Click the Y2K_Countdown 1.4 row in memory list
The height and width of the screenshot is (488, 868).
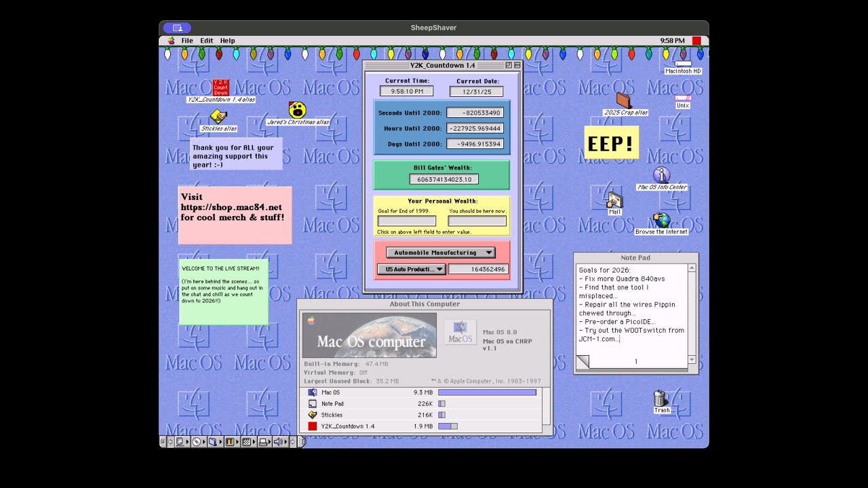coord(420,426)
